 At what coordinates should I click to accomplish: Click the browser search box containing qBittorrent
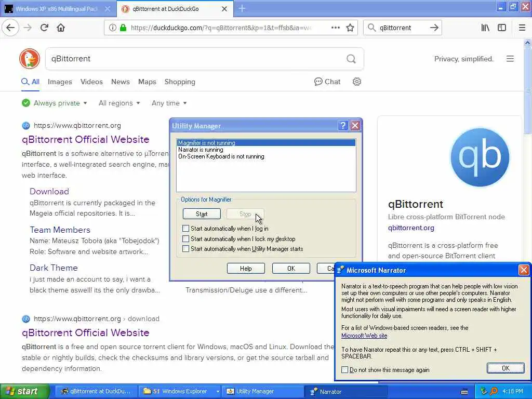[x=402, y=28]
